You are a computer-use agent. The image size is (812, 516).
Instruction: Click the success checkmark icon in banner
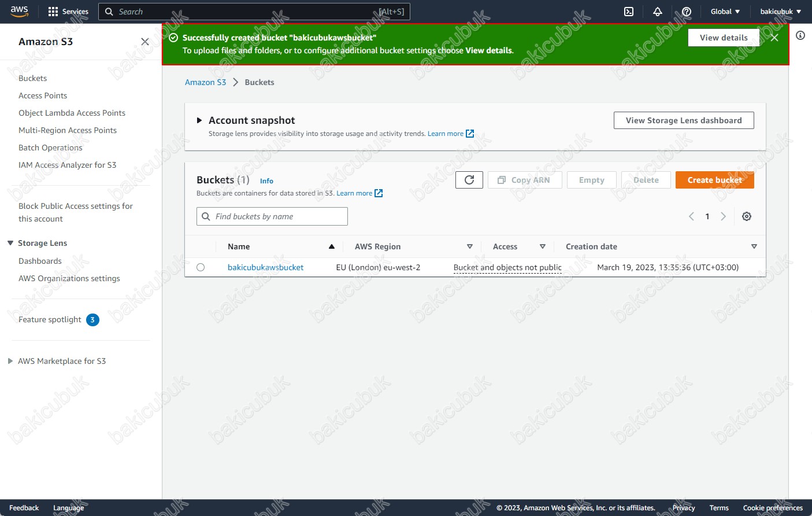pos(173,38)
